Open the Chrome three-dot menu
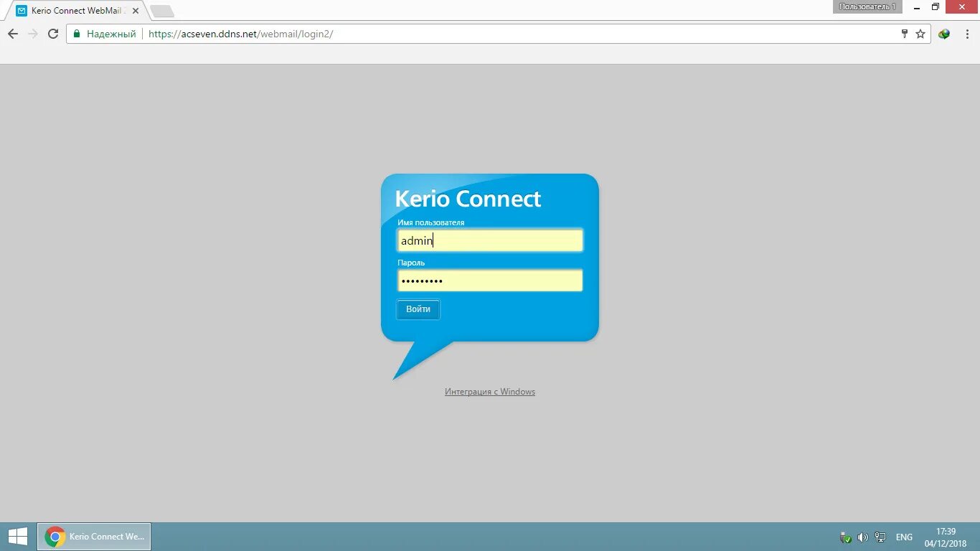Screen dimensions: 980x551 pos(967,34)
